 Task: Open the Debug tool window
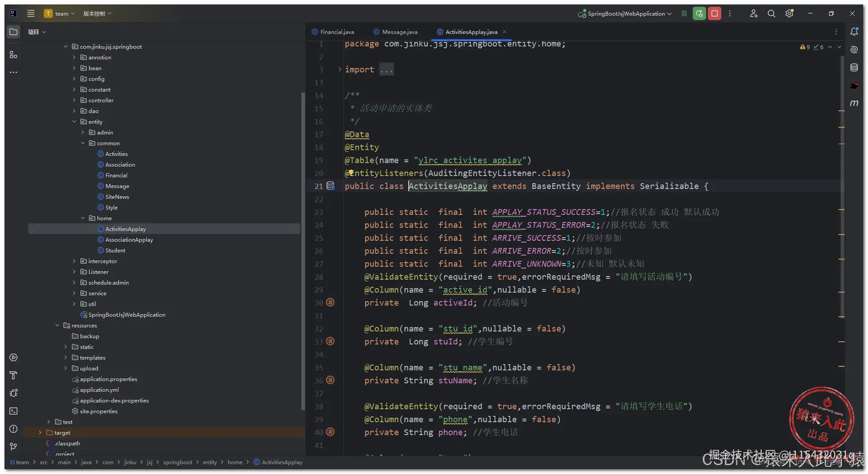(13, 393)
